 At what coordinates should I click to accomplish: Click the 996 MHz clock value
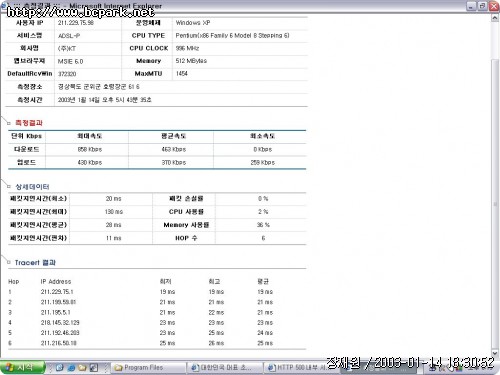[x=187, y=48]
